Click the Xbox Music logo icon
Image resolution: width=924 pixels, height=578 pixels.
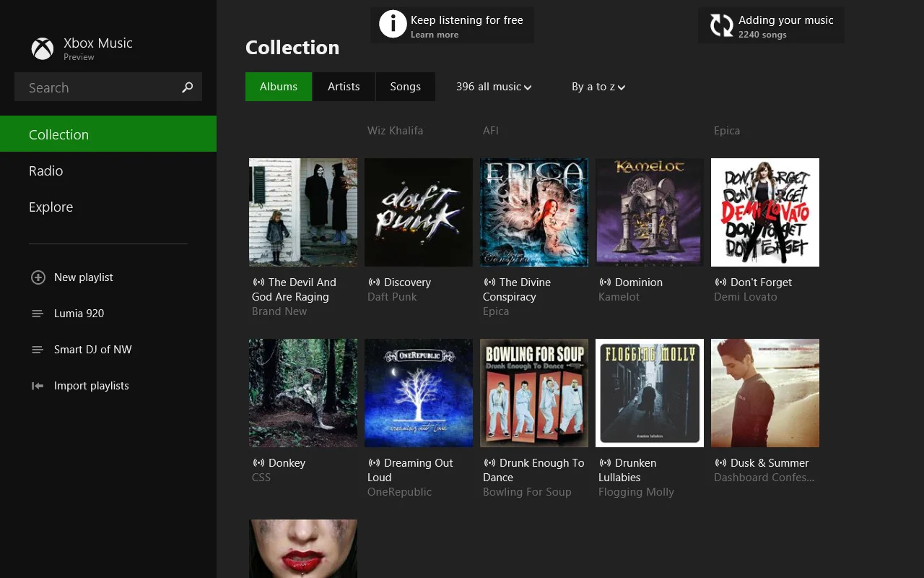click(42, 48)
